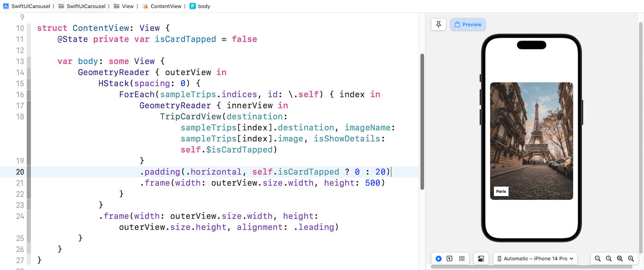
Task: Click the .padding modifier on line 20
Action: pyautogui.click(x=160, y=172)
